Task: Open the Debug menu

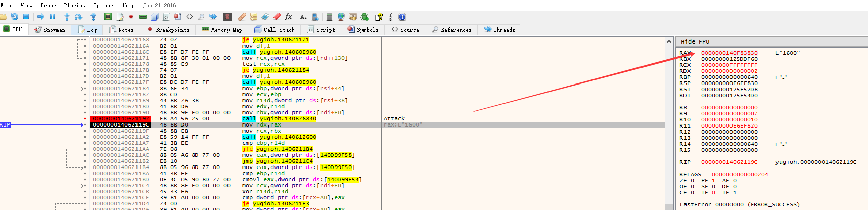Action: pos(49,5)
